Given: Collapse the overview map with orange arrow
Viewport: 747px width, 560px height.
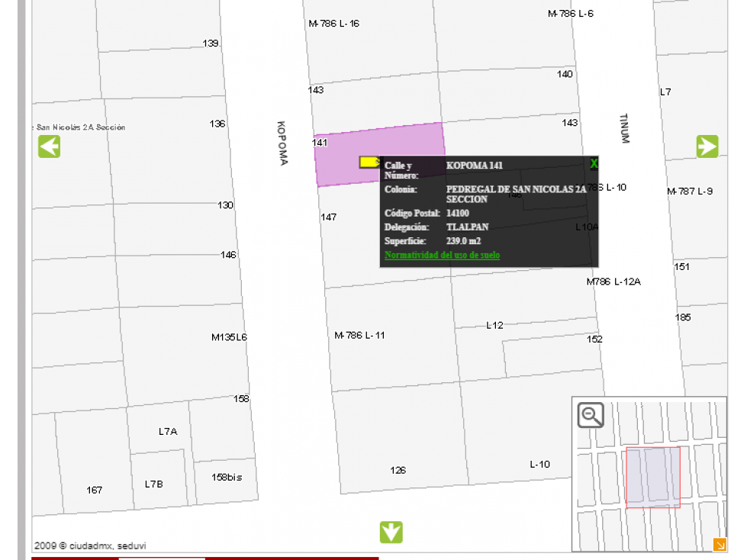Looking at the screenshot, I should click(720, 544).
